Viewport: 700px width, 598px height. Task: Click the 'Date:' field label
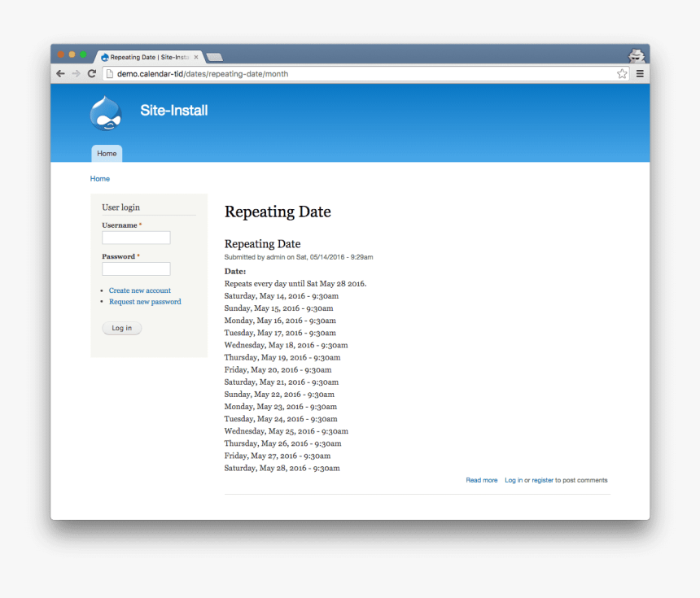pos(235,271)
